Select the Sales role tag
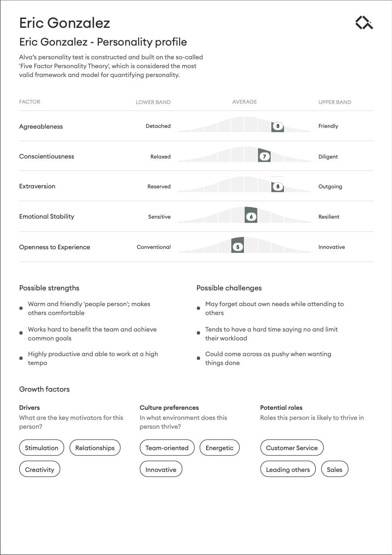The image size is (392, 555). [334, 469]
